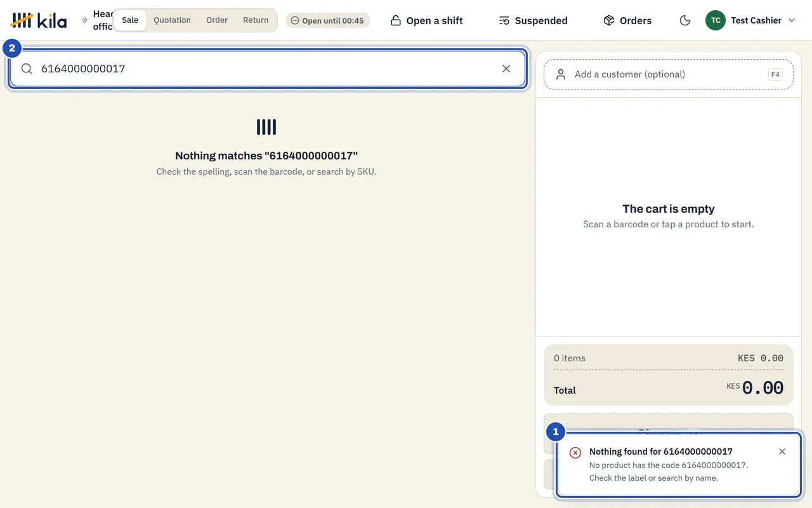Screen dimensions: 812x508
Task: Select the Sale tab
Action: tap(130, 20)
